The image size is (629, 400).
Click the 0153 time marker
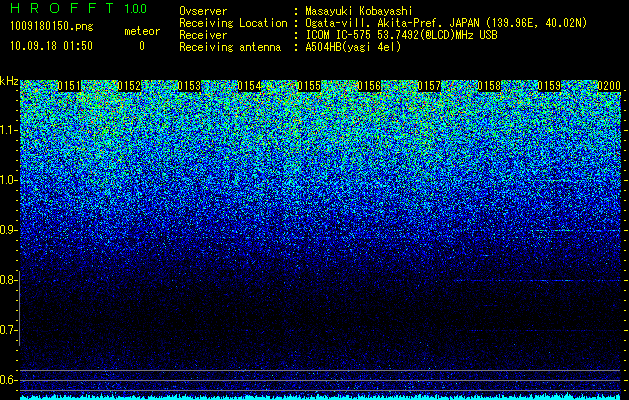[x=189, y=86]
